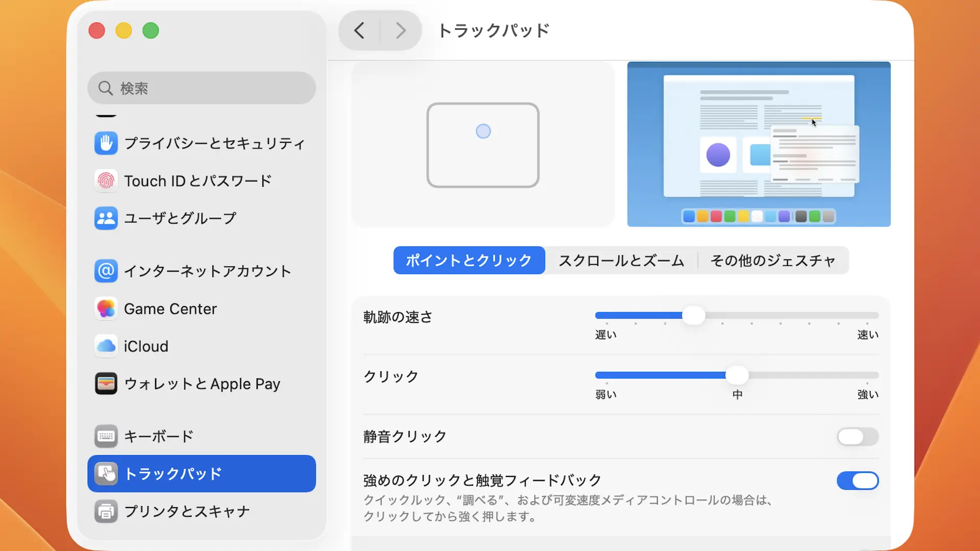Go back using the left chevron
This screenshot has width=980, height=551.
pos(359,31)
